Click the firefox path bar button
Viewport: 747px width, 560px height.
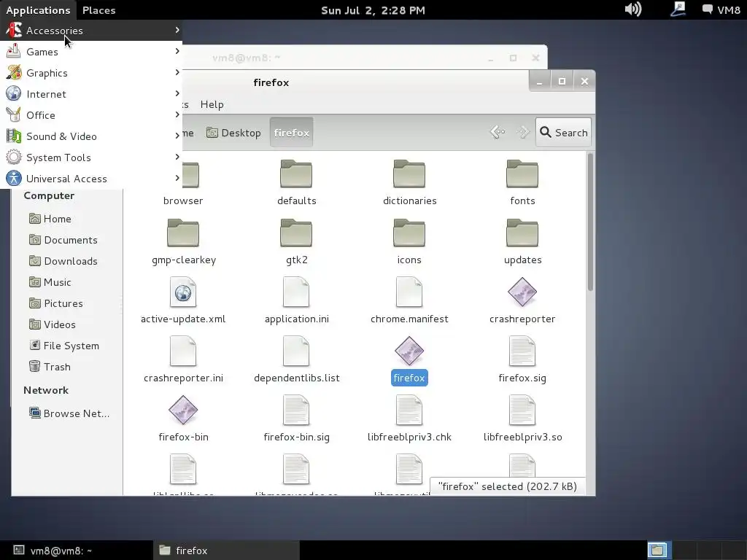tap(292, 133)
